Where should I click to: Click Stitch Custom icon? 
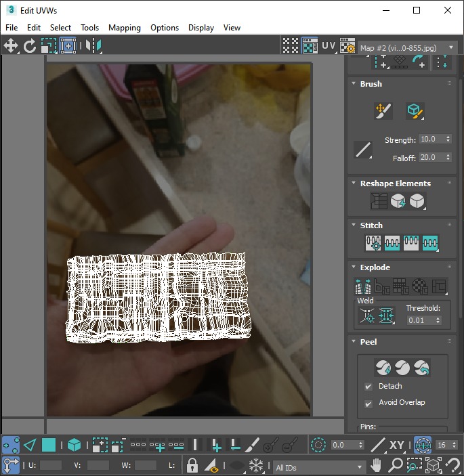[x=430, y=243]
